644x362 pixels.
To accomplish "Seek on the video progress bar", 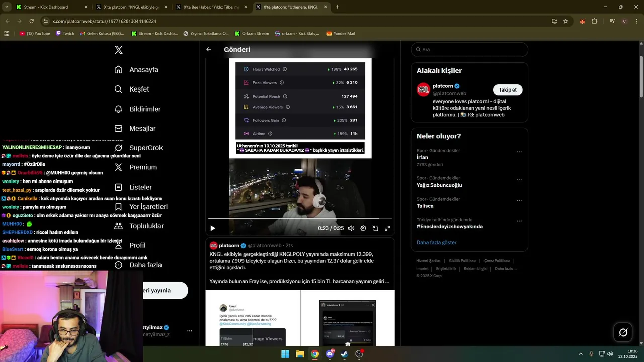I will [300, 218].
